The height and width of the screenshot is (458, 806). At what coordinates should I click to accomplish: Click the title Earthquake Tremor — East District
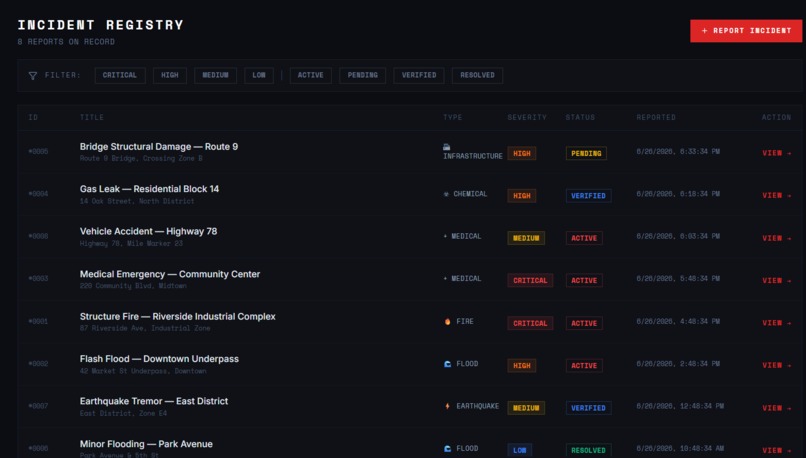point(154,401)
